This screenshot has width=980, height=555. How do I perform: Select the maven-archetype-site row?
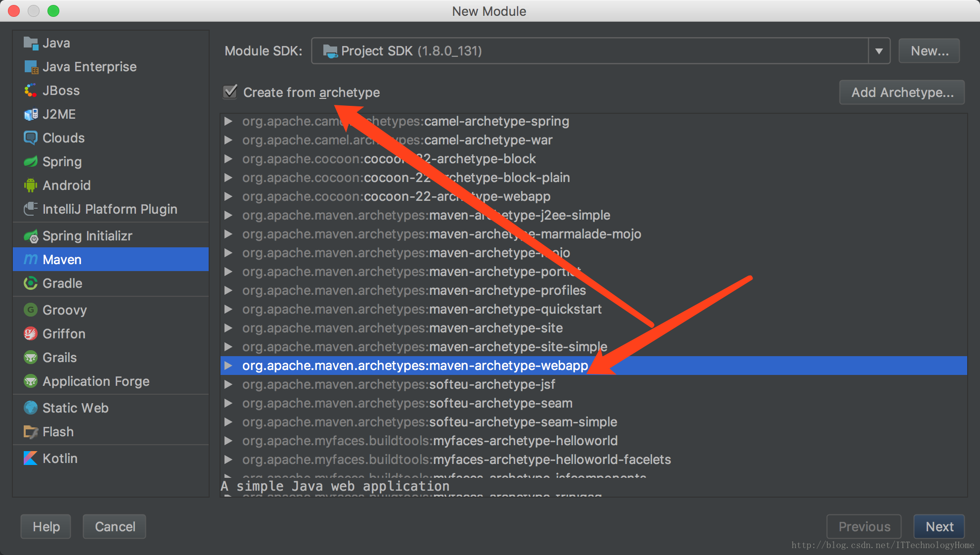tap(593, 328)
